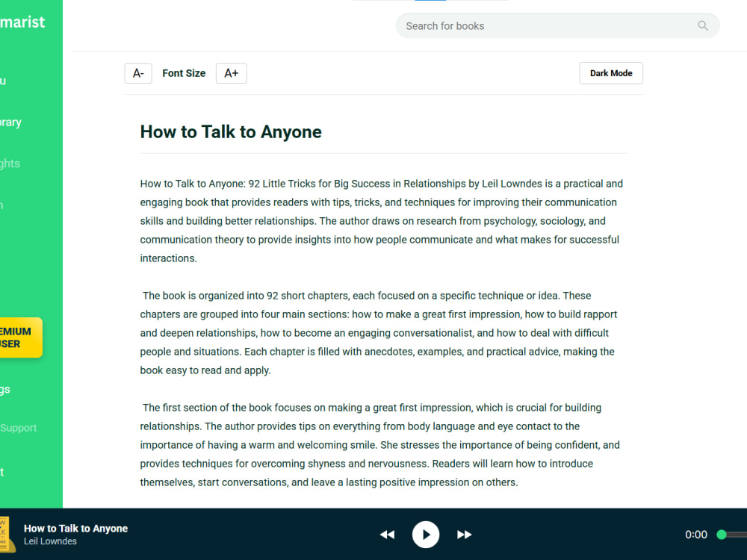747x560 pixels.
Task: Click the search magnifier icon
Action: (x=703, y=25)
